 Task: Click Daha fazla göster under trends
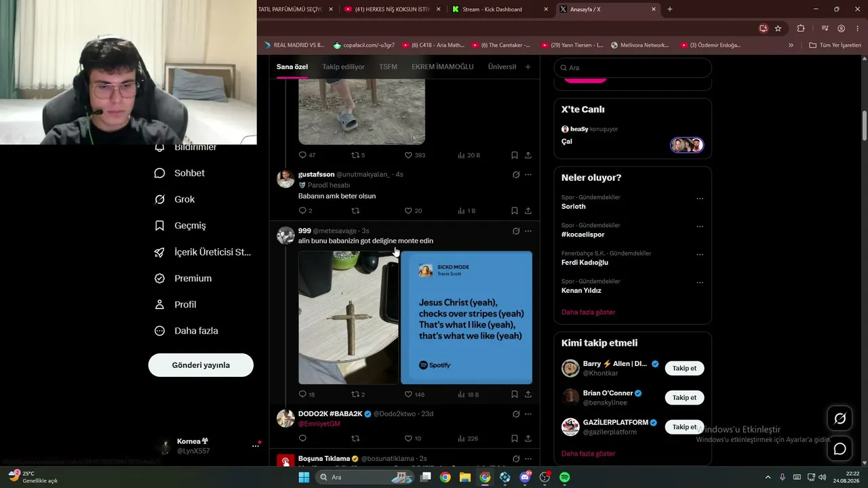click(589, 312)
